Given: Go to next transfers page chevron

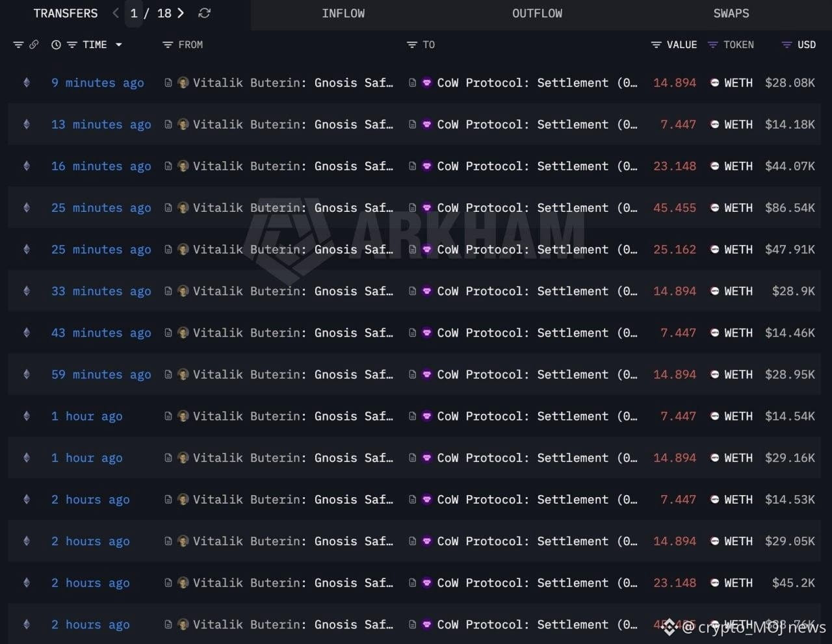Looking at the screenshot, I should pos(181,13).
